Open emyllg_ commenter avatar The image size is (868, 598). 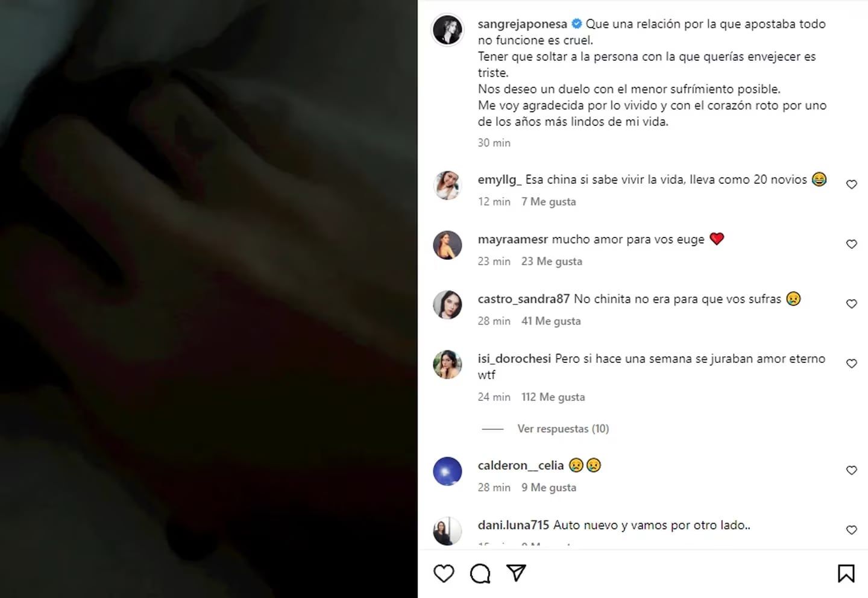click(447, 185)
